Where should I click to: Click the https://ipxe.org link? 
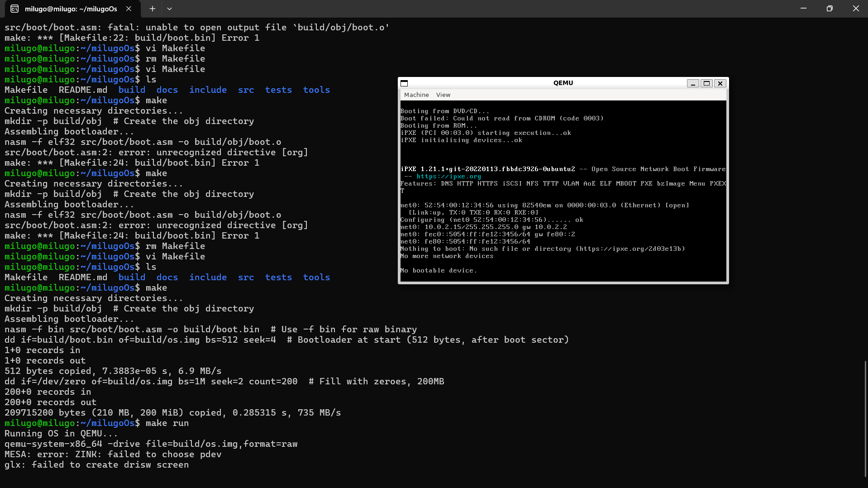[x=448, y=176]
